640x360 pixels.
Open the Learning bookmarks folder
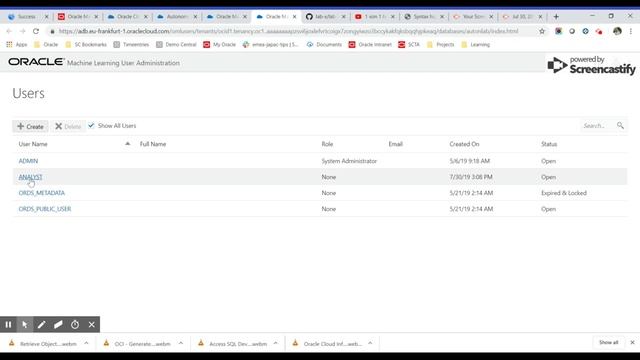point(476,44)
